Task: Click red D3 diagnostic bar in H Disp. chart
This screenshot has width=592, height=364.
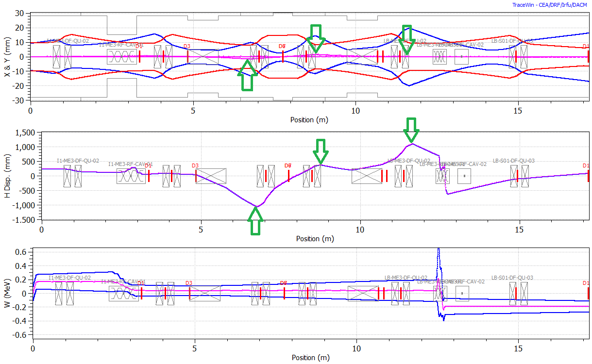Action: pyautogui.click(x=196, y=176)
